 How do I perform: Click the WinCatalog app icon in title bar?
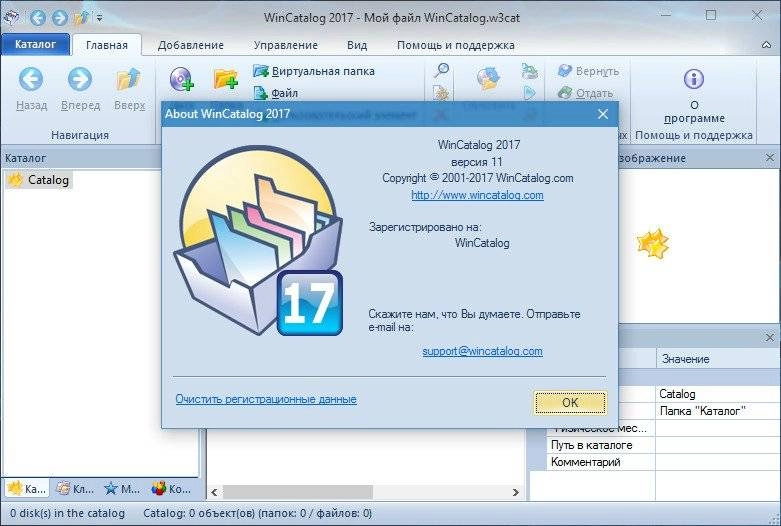pos(11,18)
